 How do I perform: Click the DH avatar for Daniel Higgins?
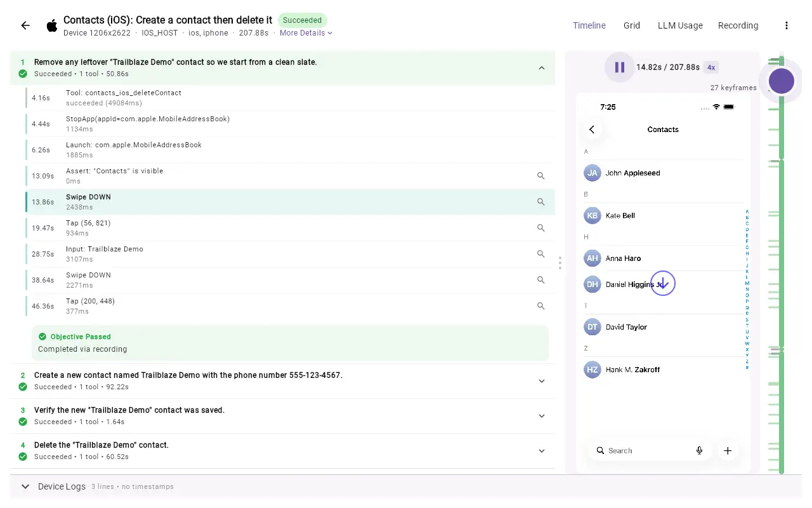point(592,284)
